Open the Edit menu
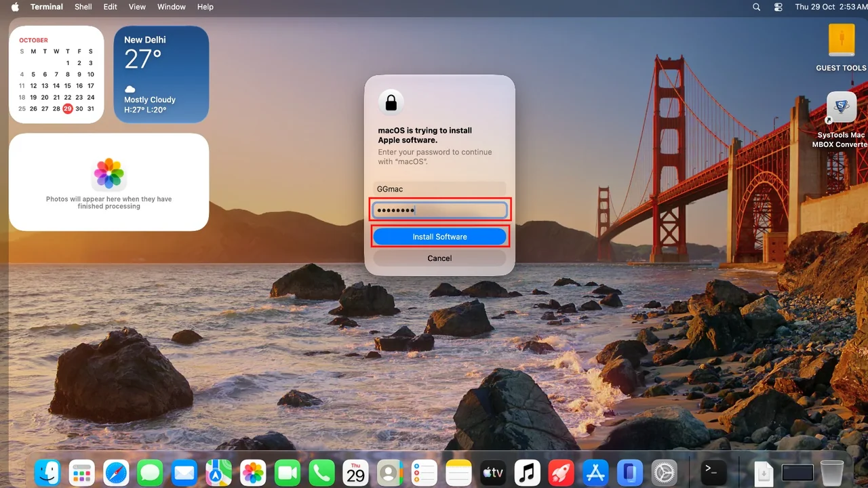Viewport: 868px width, 488px height. (x=111, y=7)
